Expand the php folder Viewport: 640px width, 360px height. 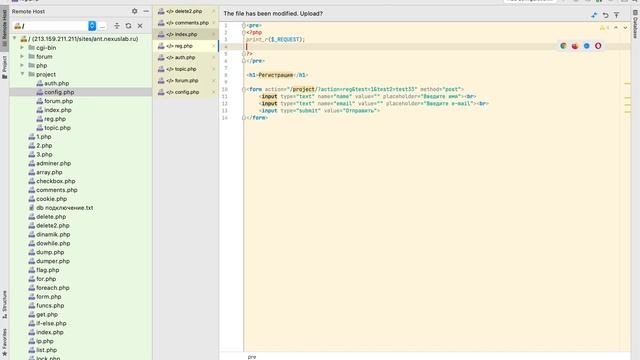(22, 65)
